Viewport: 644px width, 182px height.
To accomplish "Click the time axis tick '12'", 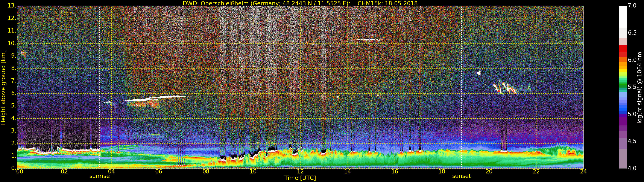I will coord(300,172).
